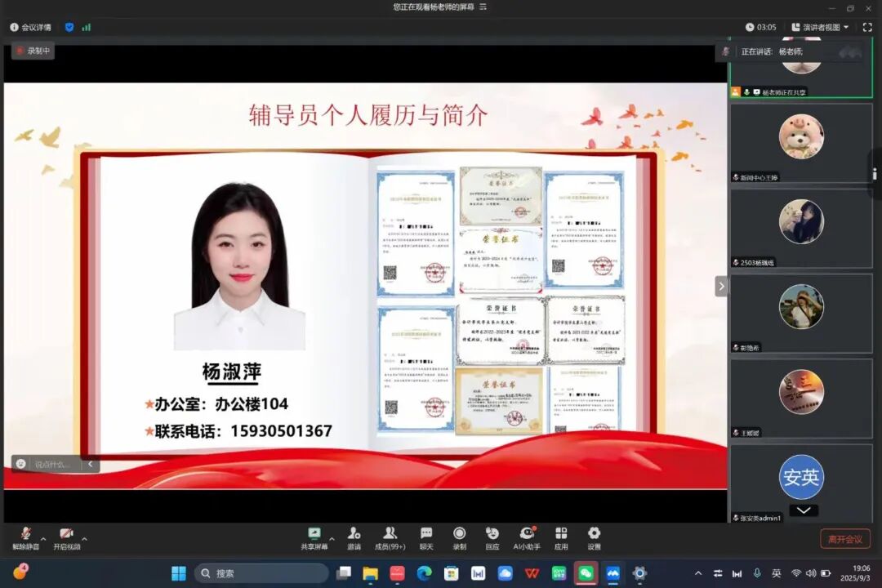
Task: Open emoji picker in the quick chat bar
Action: 21,464
